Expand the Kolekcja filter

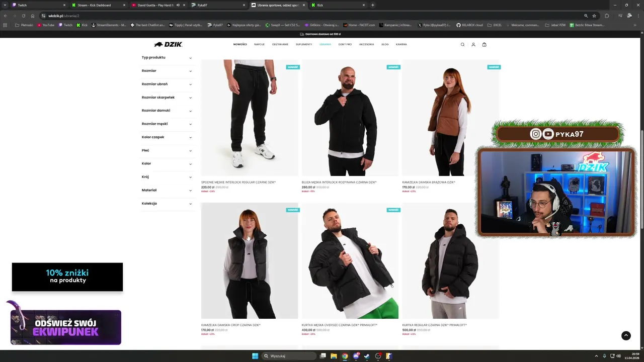(x=167, y=204)
